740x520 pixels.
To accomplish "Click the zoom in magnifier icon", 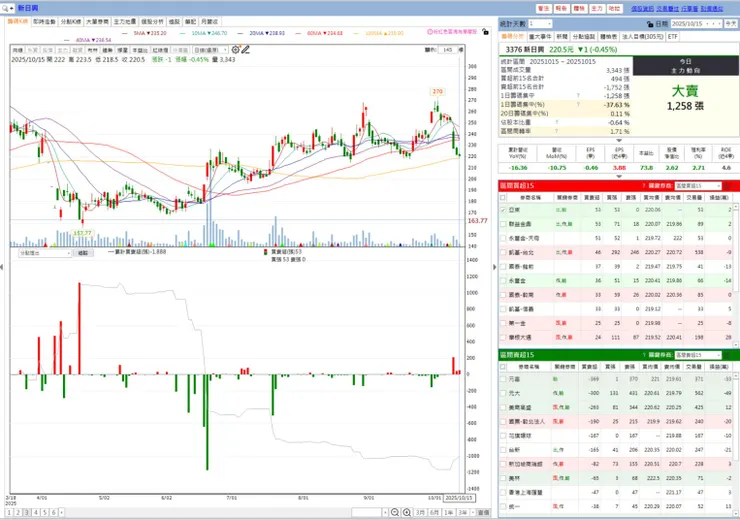I will coord(406,512).
